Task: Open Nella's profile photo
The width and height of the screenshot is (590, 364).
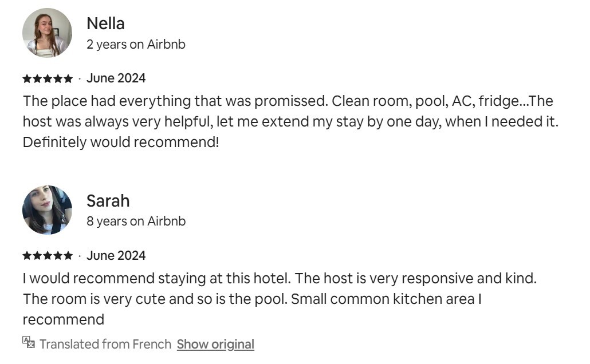Action: (x=47, y=33)
